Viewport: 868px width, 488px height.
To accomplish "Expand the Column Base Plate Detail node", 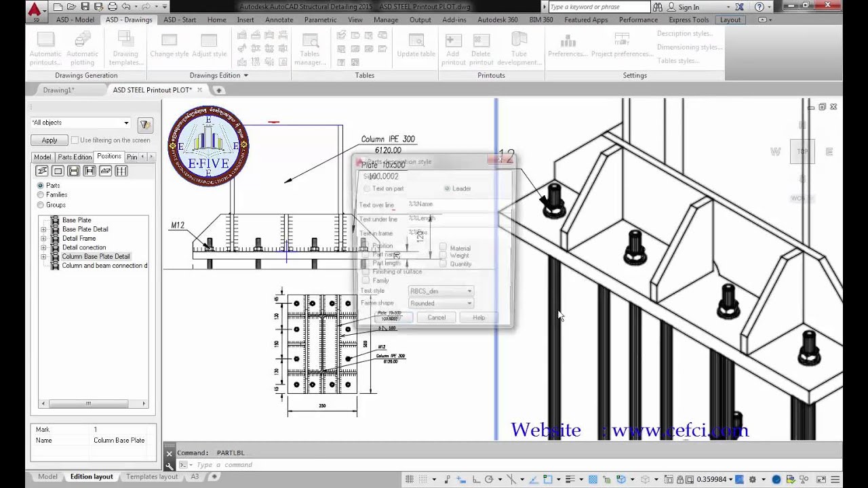I will pyautogui.click(x=44, y=257).
